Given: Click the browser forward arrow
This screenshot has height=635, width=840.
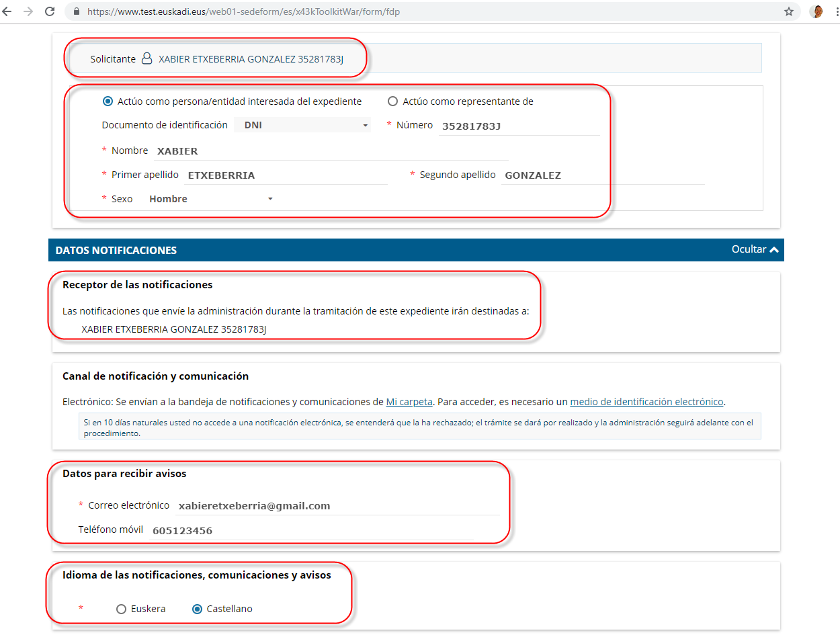Looking at the screenshot, I should pos(28,11).
